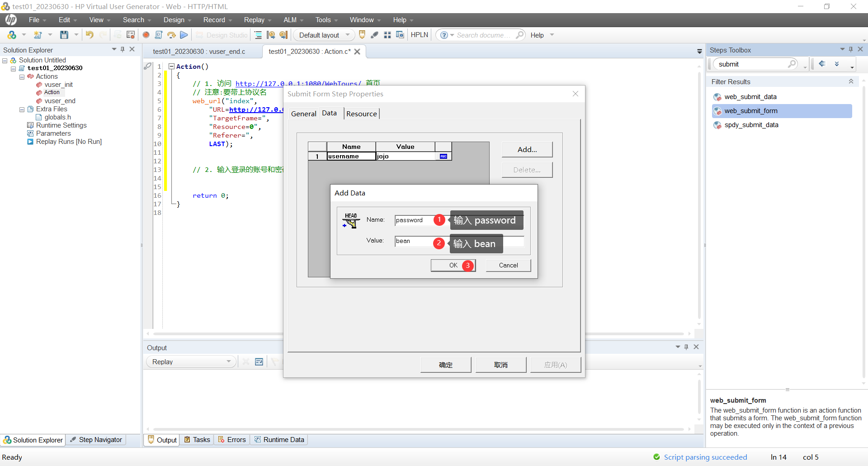Open the Runtime Data tab
The image size is (868, 466).
click(x=279, y=440)
